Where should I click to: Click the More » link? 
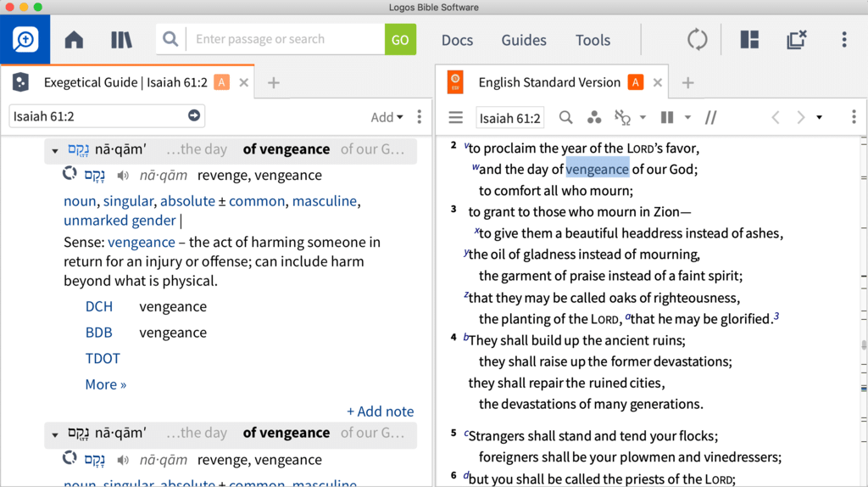click(x=106, y=384)
